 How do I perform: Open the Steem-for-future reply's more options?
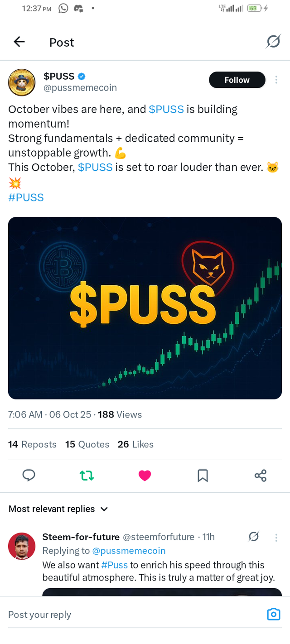tap(276, 538)
